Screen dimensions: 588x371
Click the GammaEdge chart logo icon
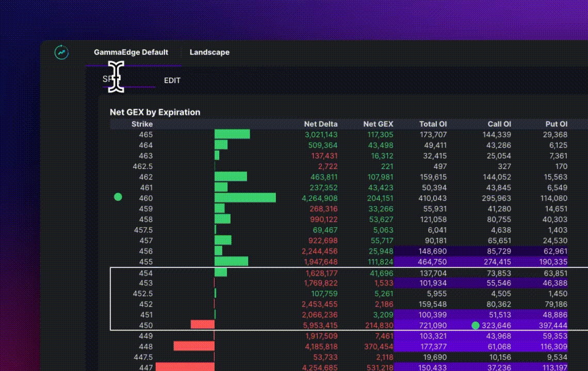tap(61, 52)
